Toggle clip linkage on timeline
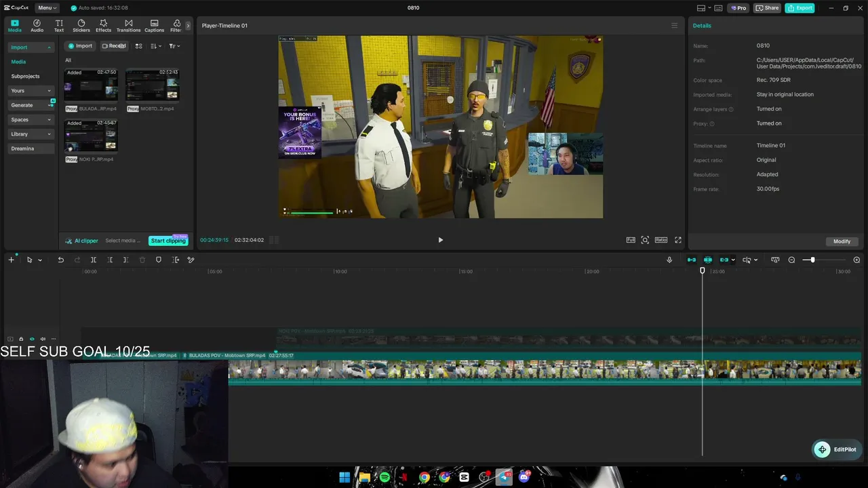The height and width of the screenshot is (488, 868). point(724,260)
